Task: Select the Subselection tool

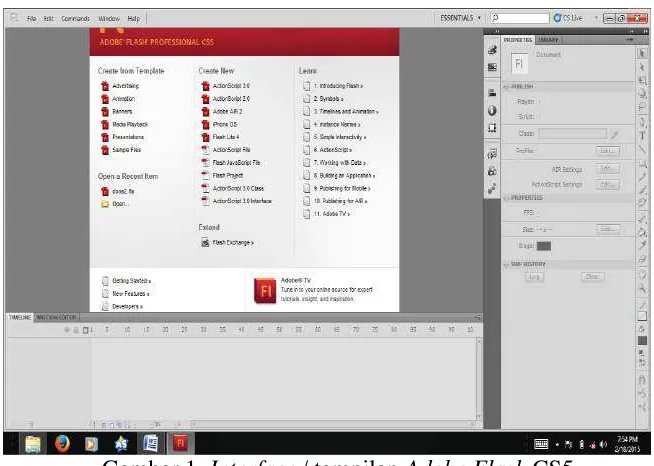Action: (x=642, y=67)
